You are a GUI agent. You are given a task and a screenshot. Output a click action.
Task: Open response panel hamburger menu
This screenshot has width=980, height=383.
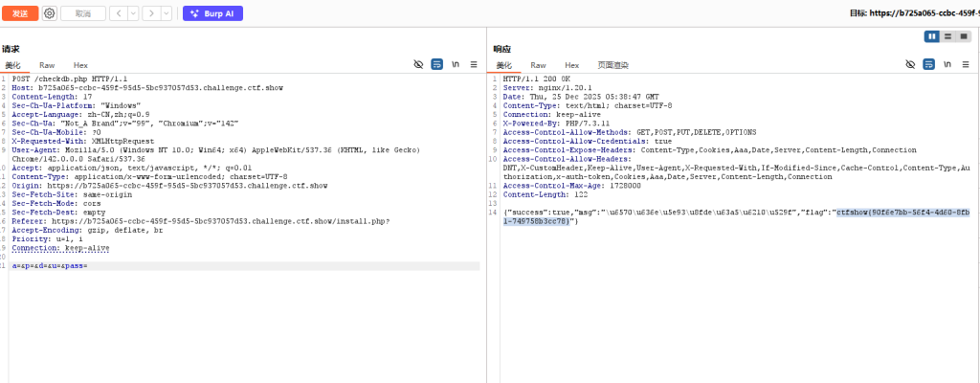point(965,64)
